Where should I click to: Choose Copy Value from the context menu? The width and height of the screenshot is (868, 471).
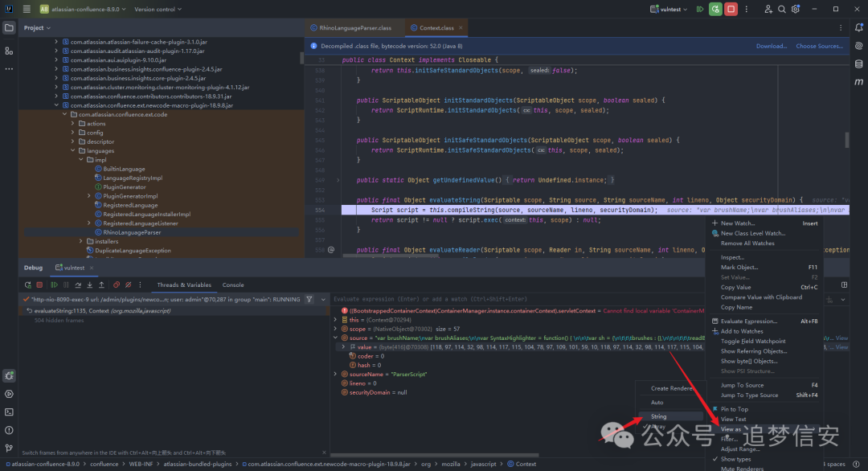(x=735, y=287)
